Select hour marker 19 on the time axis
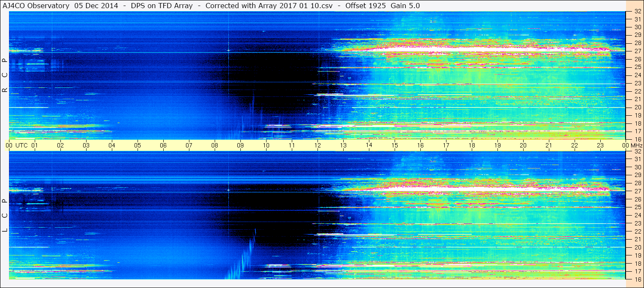This screenshot has width=644, height=288. (x=497, y=145)
